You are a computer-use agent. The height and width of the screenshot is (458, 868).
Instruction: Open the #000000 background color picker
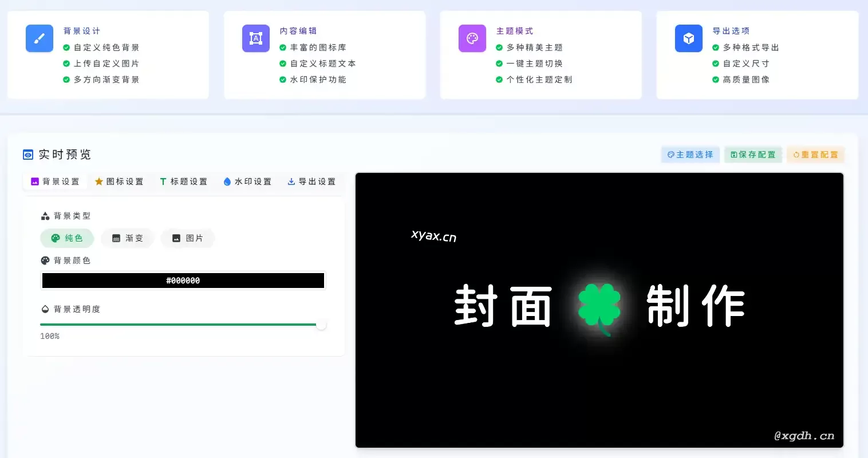[x=183, y=281]
